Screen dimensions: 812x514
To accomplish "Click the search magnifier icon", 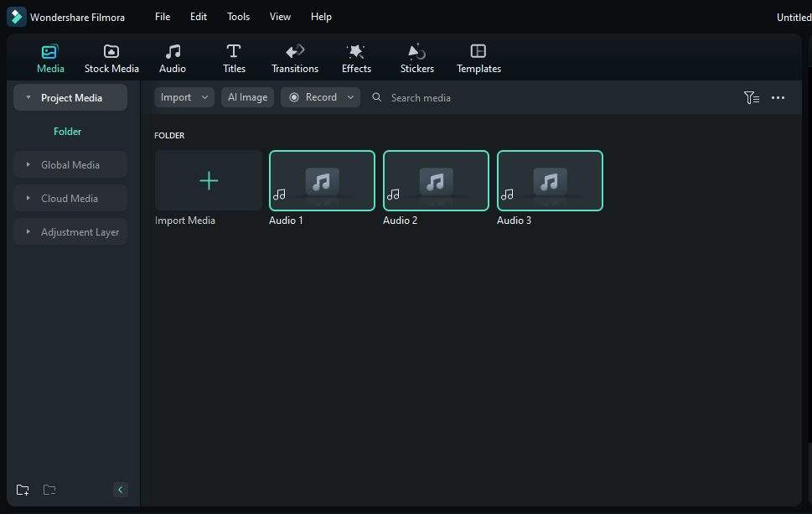I will point(377,97).
